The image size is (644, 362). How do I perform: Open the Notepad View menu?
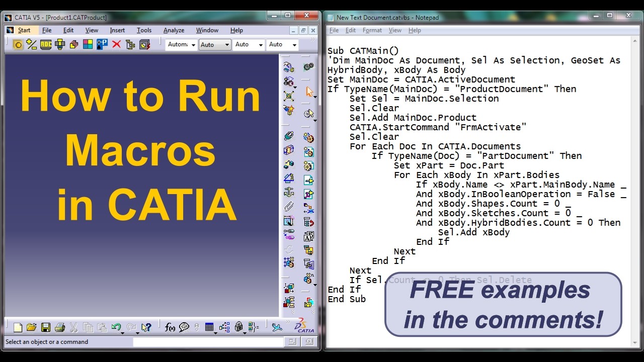pos(395,30)
